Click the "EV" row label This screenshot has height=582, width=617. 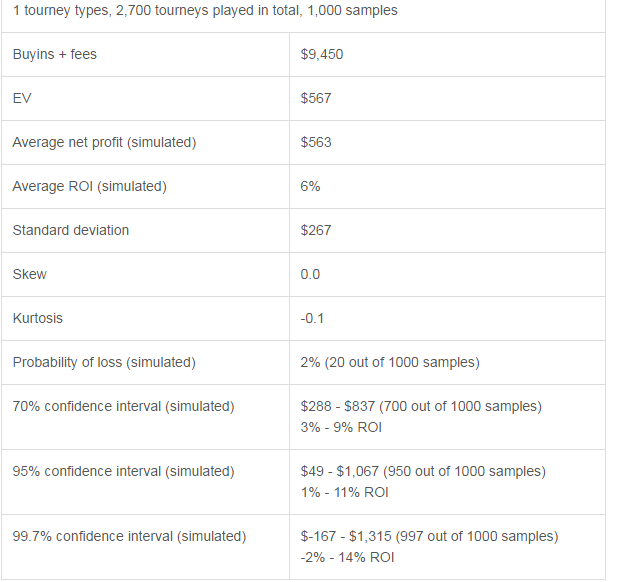click(x=21, y=98)
